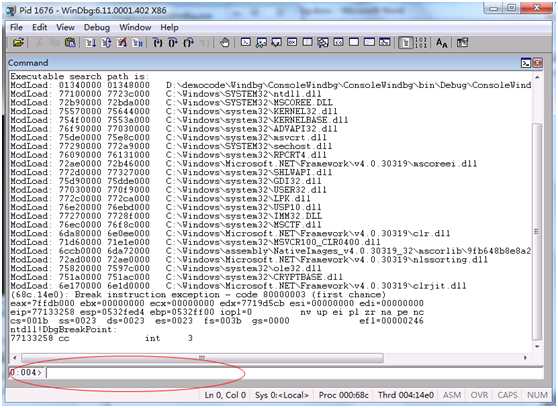
Task: Open source file via toolbar folder icon
Action: click(x=18, y=43)
